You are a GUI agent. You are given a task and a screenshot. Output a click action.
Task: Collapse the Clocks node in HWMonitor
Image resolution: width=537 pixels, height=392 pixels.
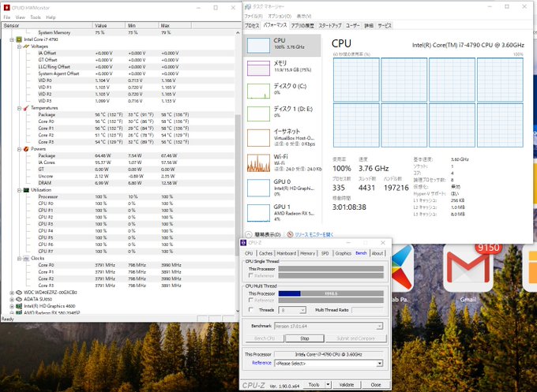pyautogui.click(x=19, y=258)
